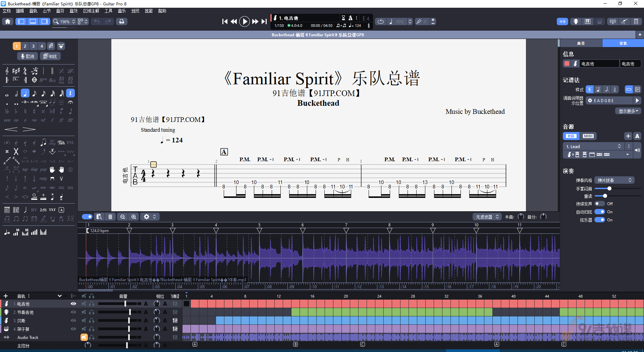Select the rest symbol in the note palette

point(70,93)
